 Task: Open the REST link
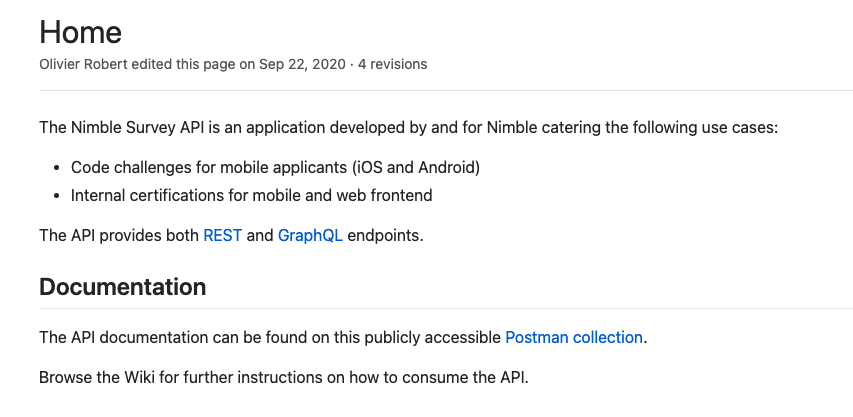pyautogui.click(x=222, y=236)
